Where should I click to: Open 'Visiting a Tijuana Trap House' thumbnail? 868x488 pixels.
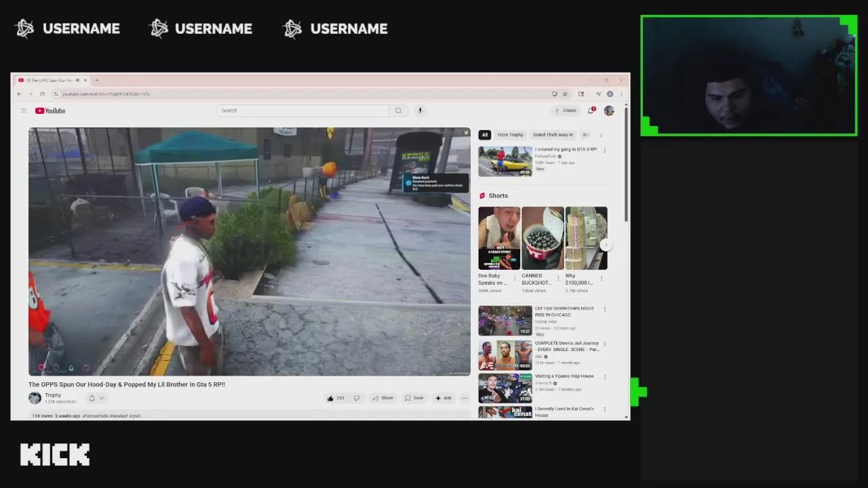tap(505, 388)
